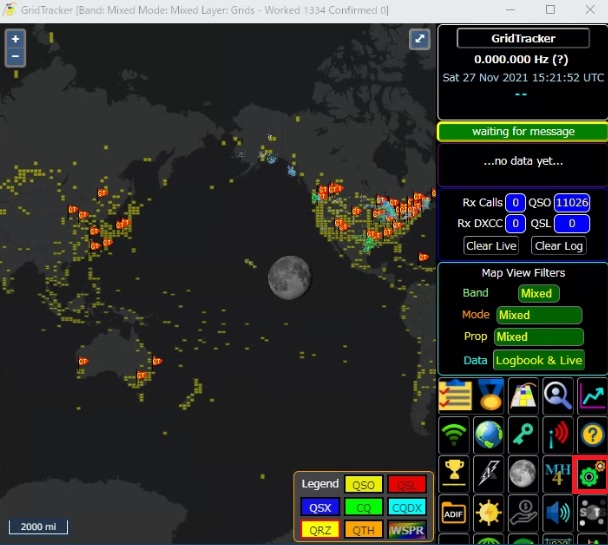This screenshot has width=608, height=545.
Task: Toggle the green Wi-Fi signal icon
Action: point(454,435)
